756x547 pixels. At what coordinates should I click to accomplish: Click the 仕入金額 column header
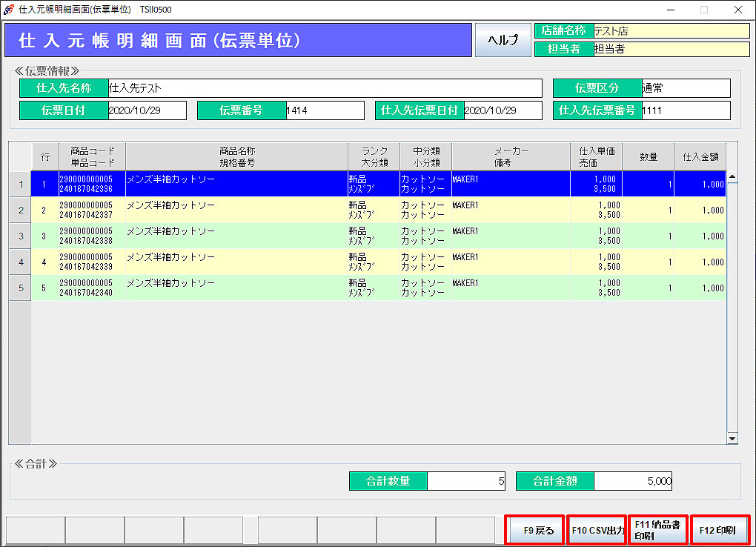700,156
